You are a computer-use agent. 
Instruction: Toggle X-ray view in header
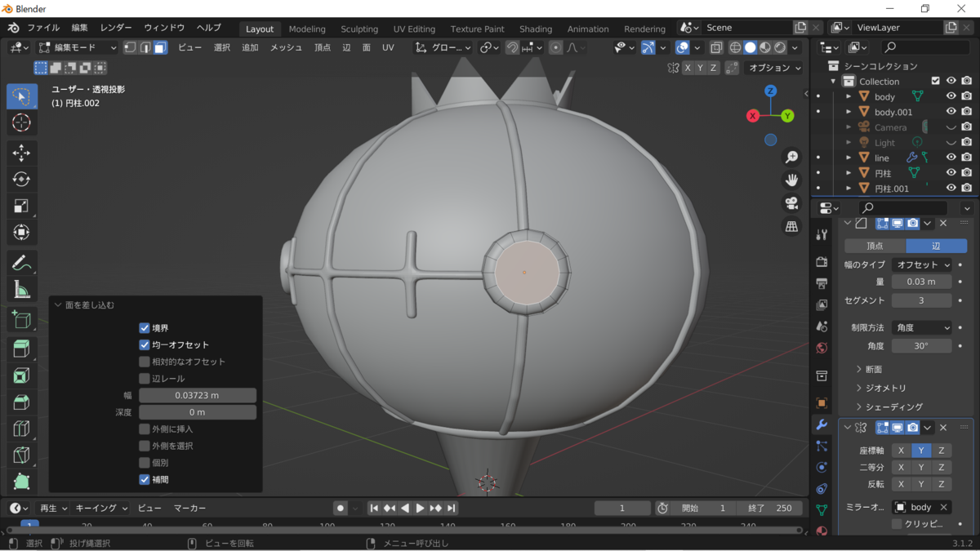[715, 47]
